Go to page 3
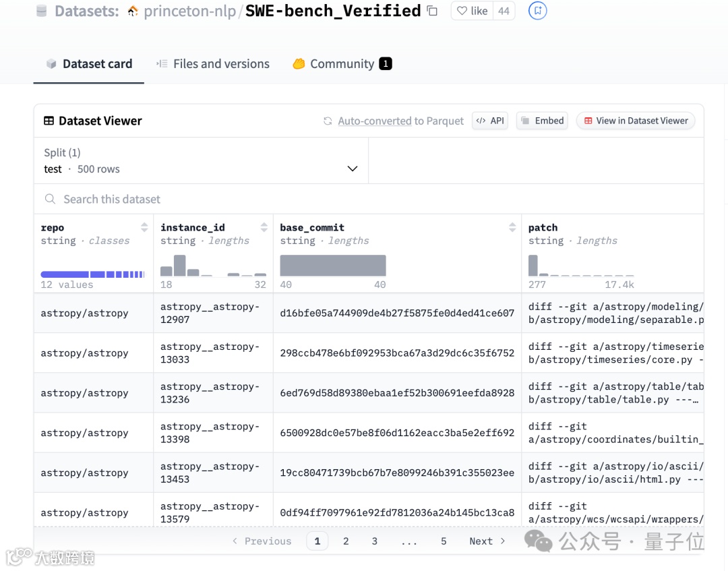Viewport: 728px width, 571px height. click(375, 541)
